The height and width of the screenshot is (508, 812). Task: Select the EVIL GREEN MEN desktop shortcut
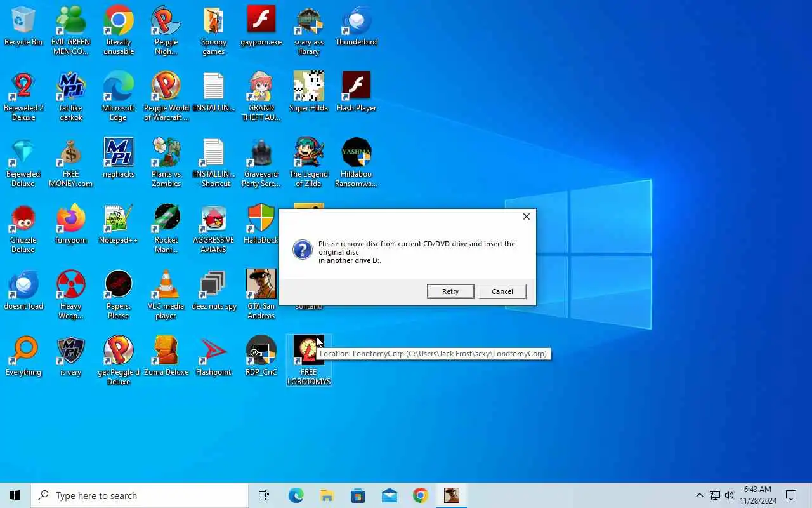(x=71, y=30)
